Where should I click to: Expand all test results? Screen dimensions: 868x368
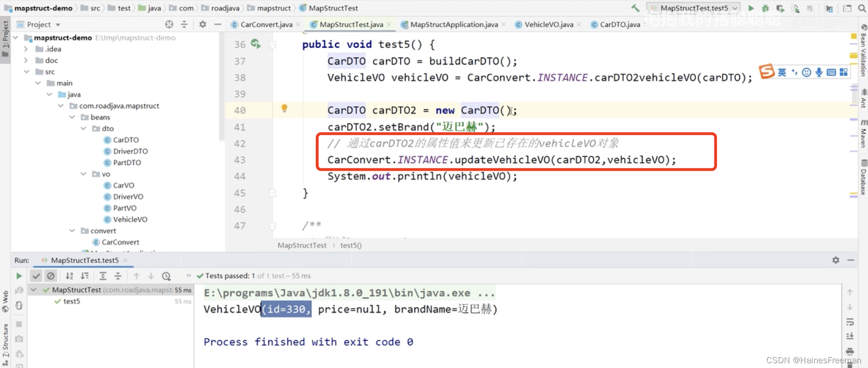tap(103, 276)
